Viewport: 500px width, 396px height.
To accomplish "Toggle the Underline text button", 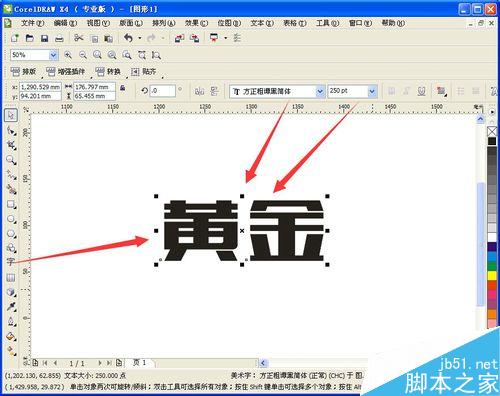I will coord(421,91).
